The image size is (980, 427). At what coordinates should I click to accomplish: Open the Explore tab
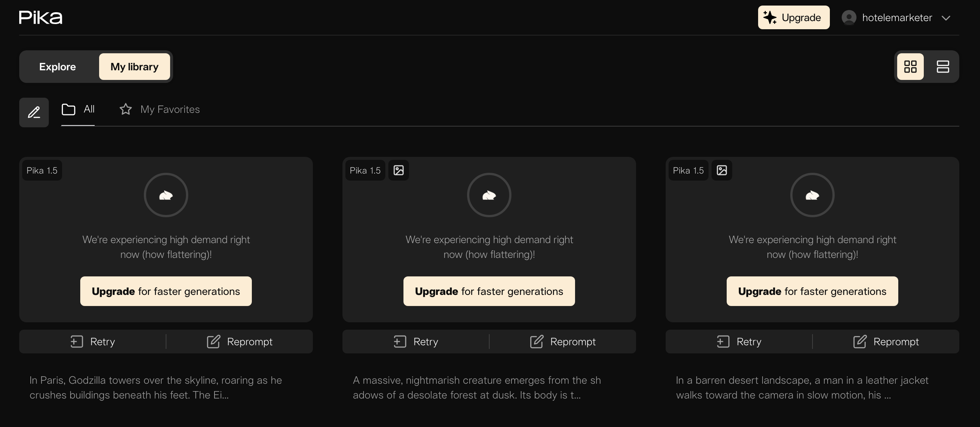pos(57,67)
